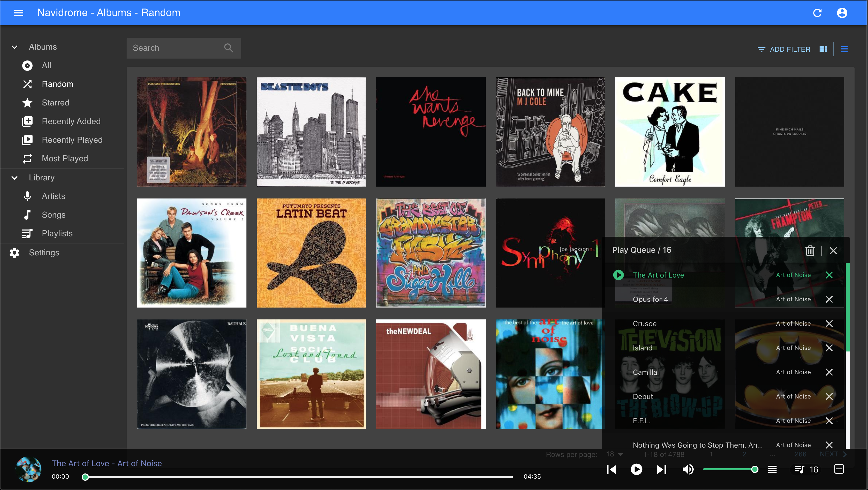This screenshot has width=868, height=490.
Task: Open the user account icon
Action: click(842, 12)
